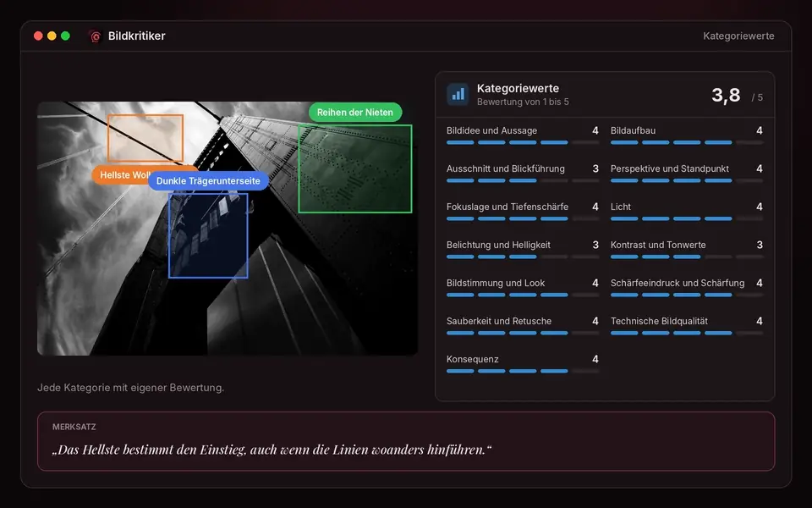This screenshot has width=812, height=508.
Task: Click the "Bildaufbau" category label
Action: click(633, 130)
